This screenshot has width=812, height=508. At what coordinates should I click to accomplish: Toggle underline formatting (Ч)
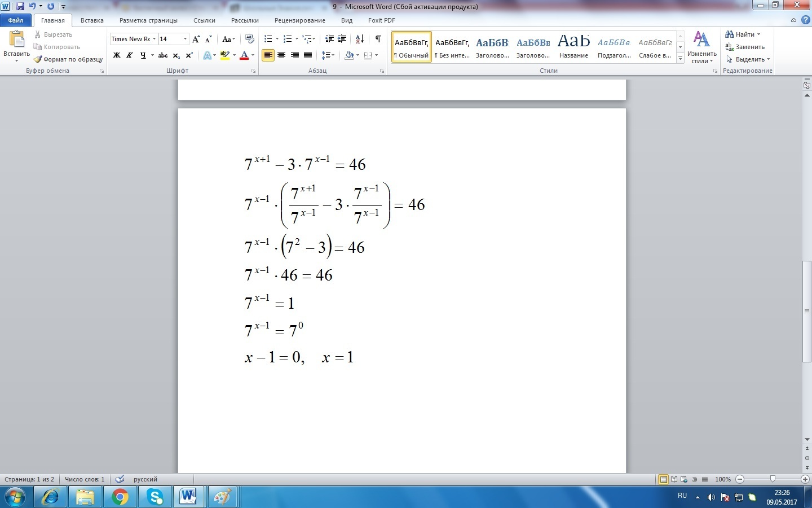point(143,55)
